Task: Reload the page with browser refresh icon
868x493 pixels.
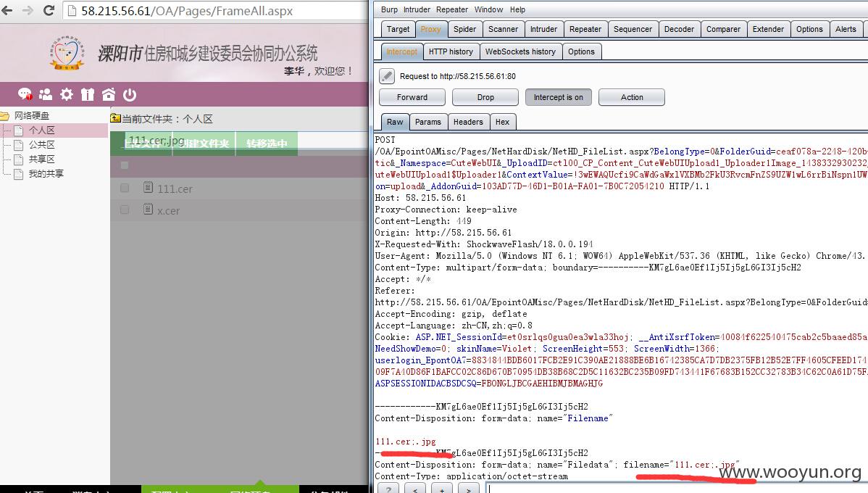Action: point(49,11)
